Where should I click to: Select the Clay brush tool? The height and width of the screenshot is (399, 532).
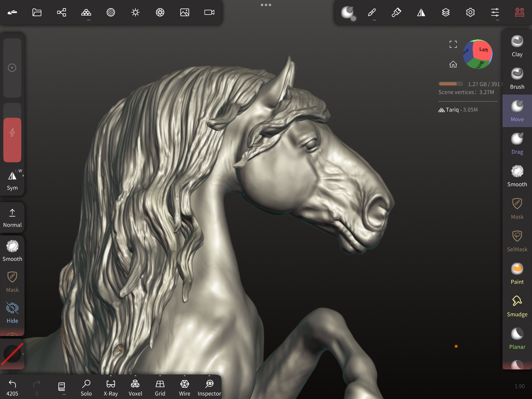(517, 46)
